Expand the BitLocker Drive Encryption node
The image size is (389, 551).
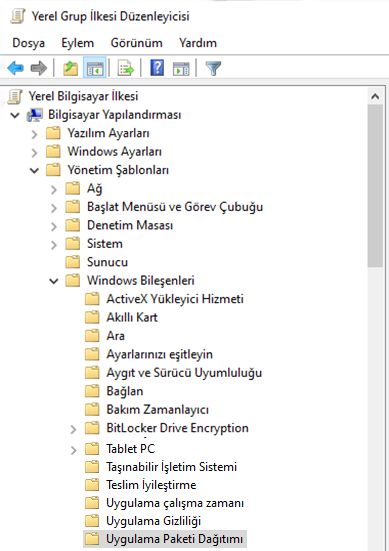pyautogui.click(x=73, y=429)
